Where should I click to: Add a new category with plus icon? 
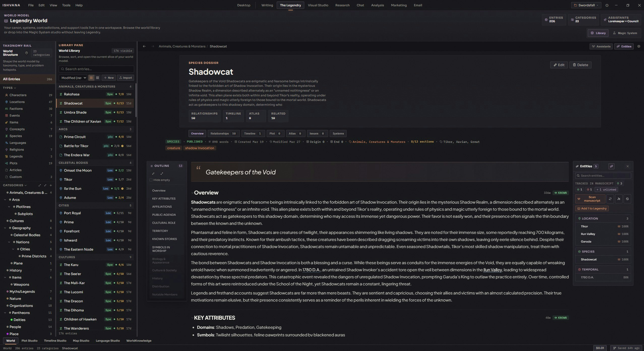pos(51,185)
